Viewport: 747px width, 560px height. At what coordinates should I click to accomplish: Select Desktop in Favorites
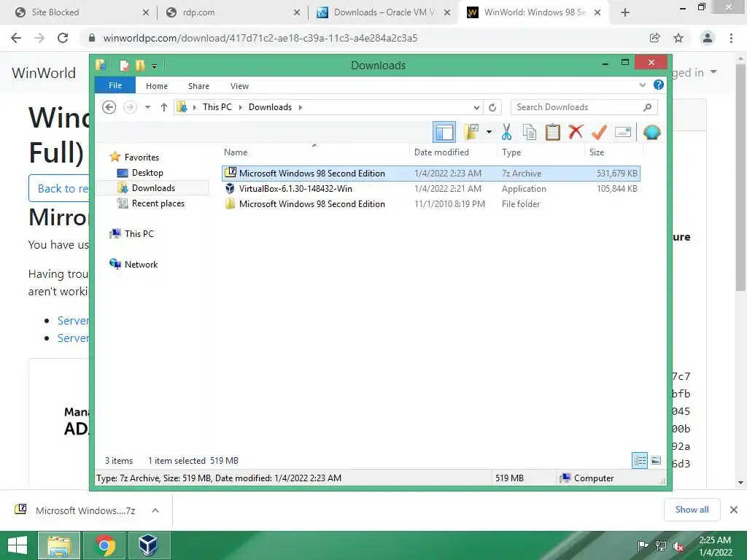coord(147,173)
